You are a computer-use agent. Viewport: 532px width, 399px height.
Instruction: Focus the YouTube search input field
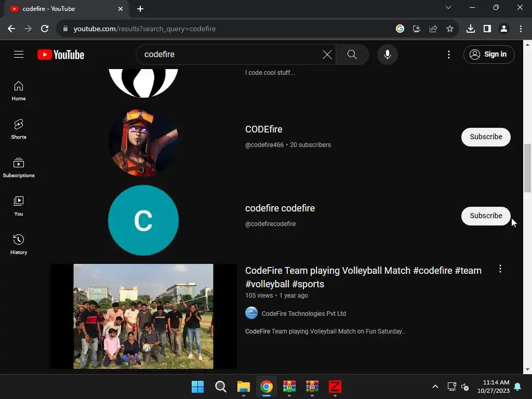231,54
